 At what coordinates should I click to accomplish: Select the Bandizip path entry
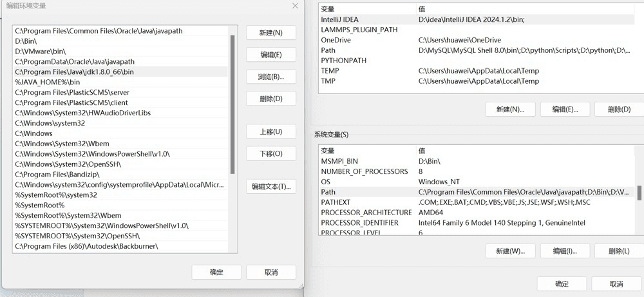120,175
